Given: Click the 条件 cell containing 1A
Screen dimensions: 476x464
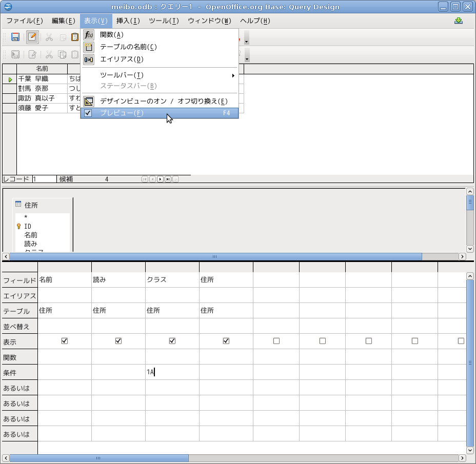Looking at the screenshot, I should [x=172, y=372].
